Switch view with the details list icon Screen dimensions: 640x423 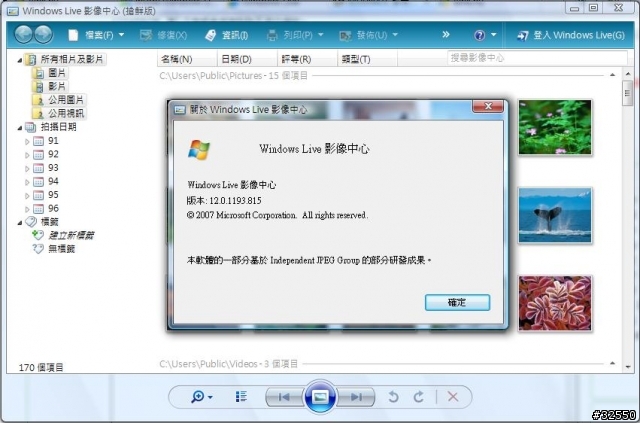coord(241,396)
